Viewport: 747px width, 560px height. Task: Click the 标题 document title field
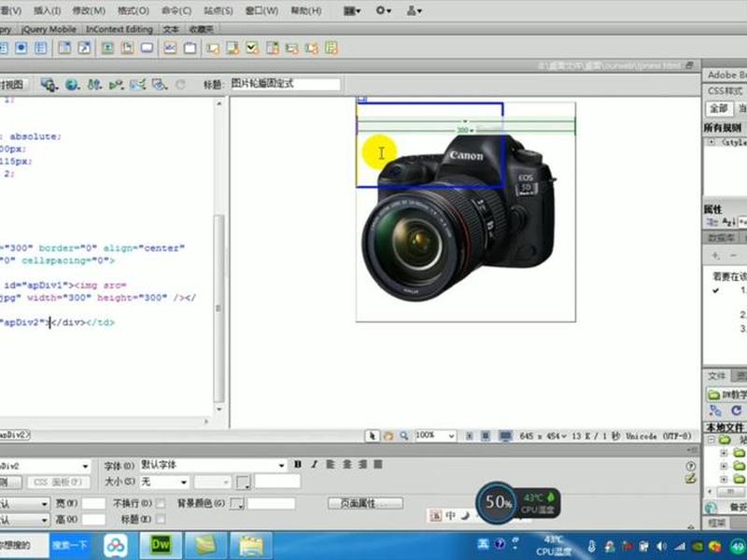coord(286,84)
